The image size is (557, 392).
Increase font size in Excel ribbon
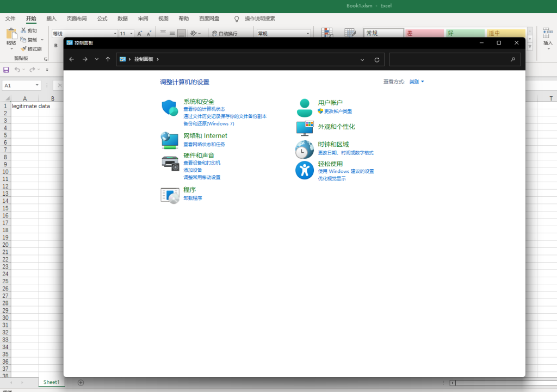tap(140, 33)
